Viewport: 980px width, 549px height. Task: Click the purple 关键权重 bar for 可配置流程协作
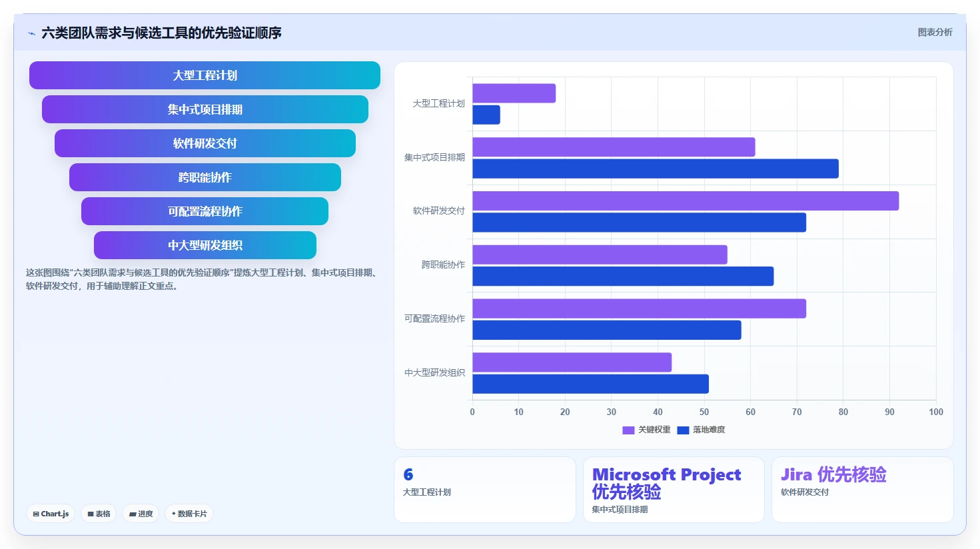point(639,308)
